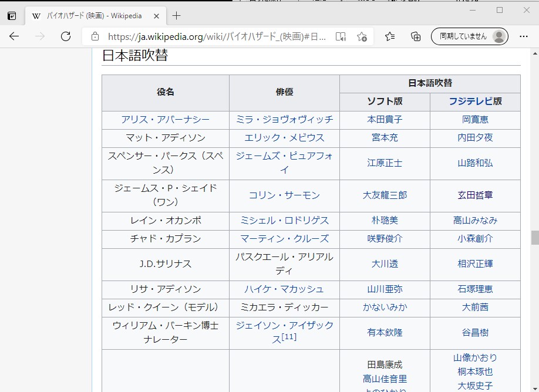Click the Refresh page icon
The image size is (539, 392).
(66, 36)
